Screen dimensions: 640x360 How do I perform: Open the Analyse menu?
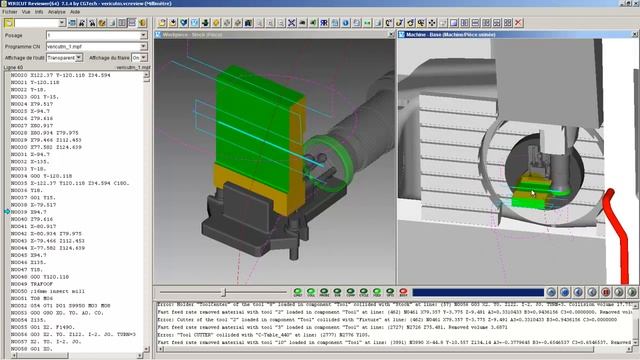tap(57, 12)
